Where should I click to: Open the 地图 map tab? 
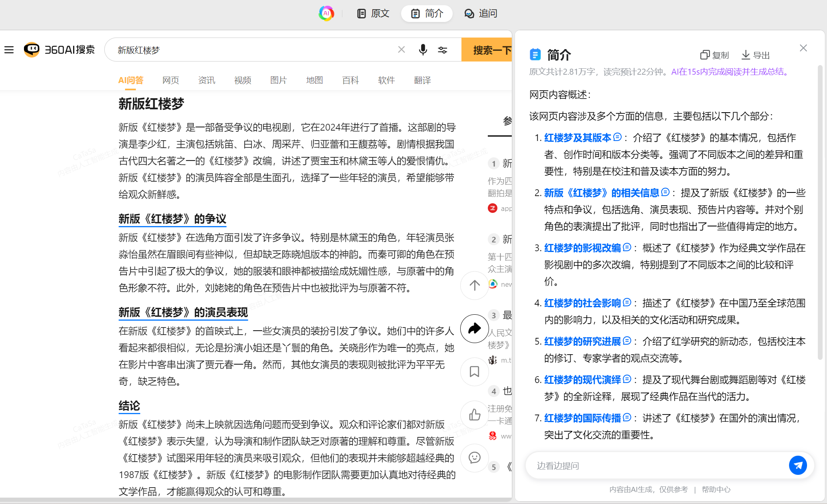(x=314, y=80)
